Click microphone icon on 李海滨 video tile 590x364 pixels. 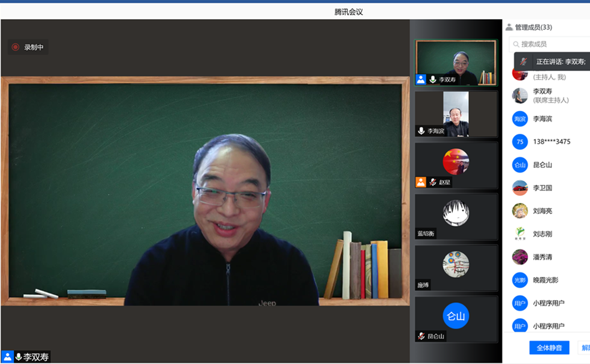(421, 131)
